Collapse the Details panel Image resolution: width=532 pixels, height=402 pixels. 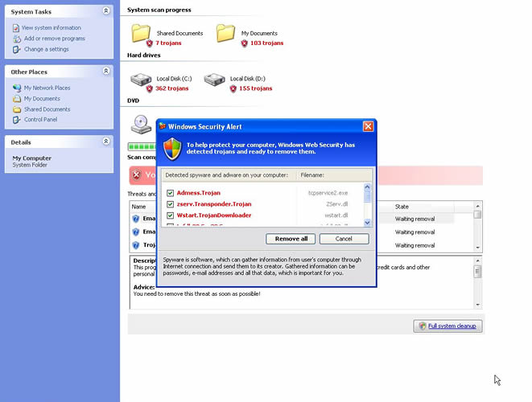pyautogui.click(x=106, y=142)
